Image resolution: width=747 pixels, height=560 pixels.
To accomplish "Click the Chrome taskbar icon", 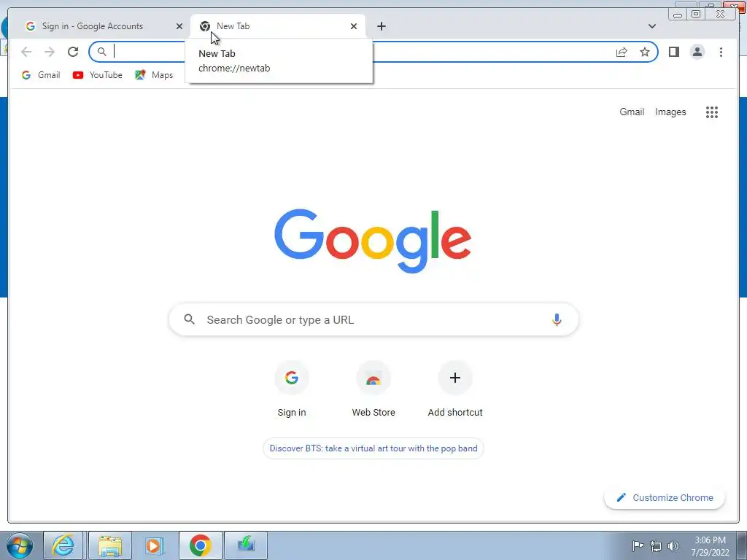I will pyautogui.click(x=201, y=545).
